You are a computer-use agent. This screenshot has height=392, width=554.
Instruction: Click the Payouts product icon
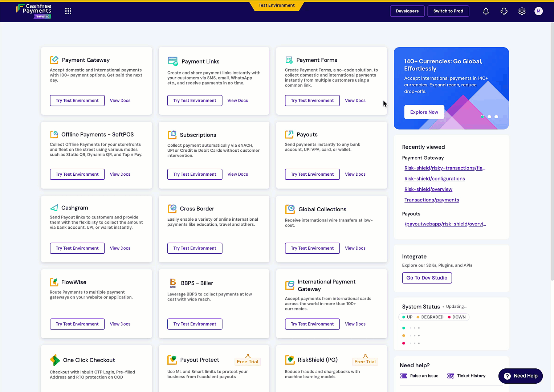coord(289,134)
